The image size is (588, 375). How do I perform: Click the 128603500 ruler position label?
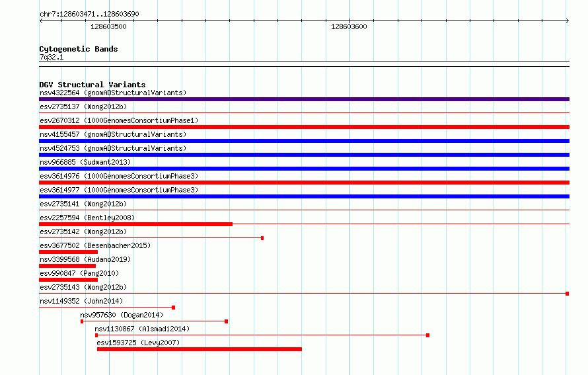pyautogui.click(x=108, y=26)
